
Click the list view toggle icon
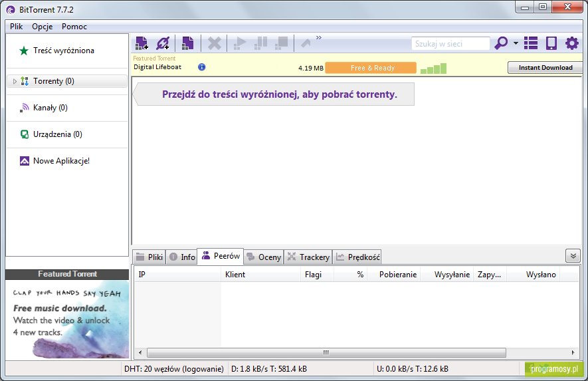coord(531,43)
